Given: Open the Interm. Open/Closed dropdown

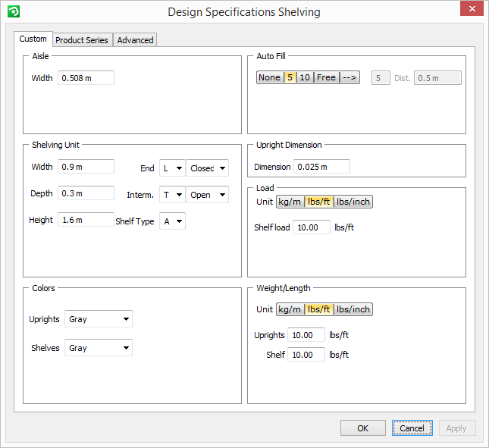Looking at the screenshot, I should click(x=208, y=195).
